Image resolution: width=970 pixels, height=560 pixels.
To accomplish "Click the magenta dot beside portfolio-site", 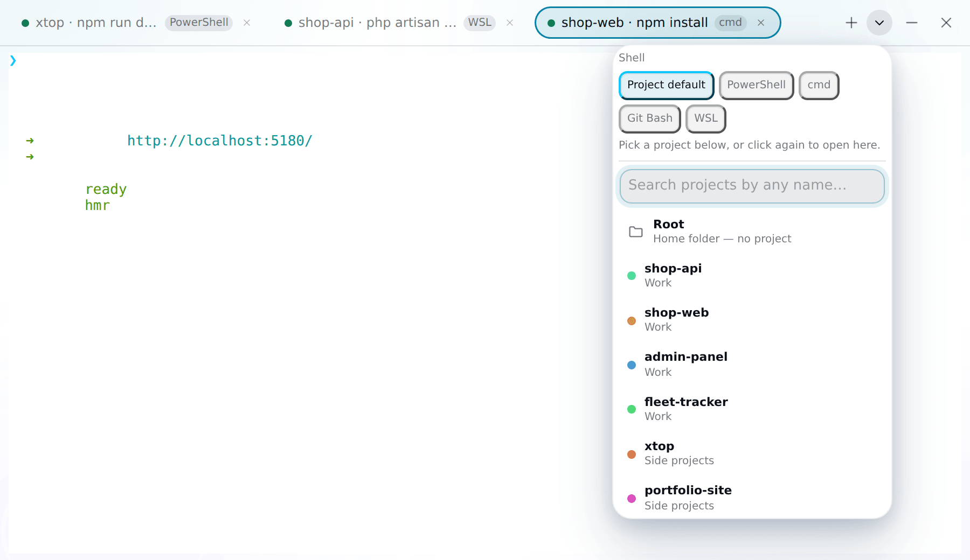I will pyautogui.click(x=632, y=499).
